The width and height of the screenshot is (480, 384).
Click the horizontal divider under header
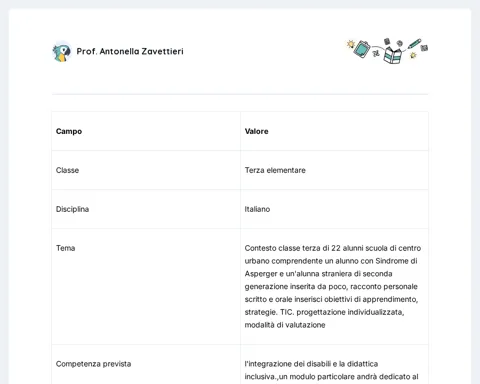240,94
